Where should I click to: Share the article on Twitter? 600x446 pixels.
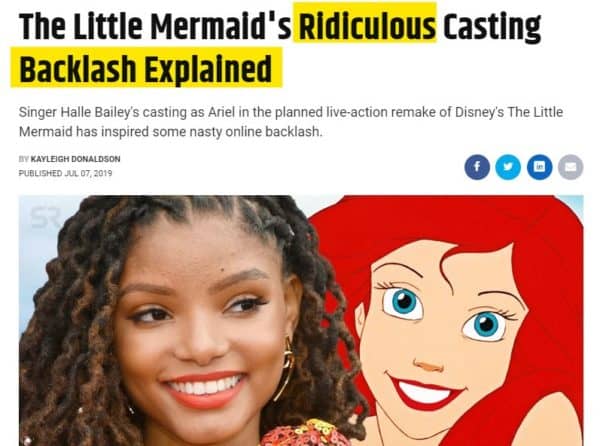tap(508, 167)
